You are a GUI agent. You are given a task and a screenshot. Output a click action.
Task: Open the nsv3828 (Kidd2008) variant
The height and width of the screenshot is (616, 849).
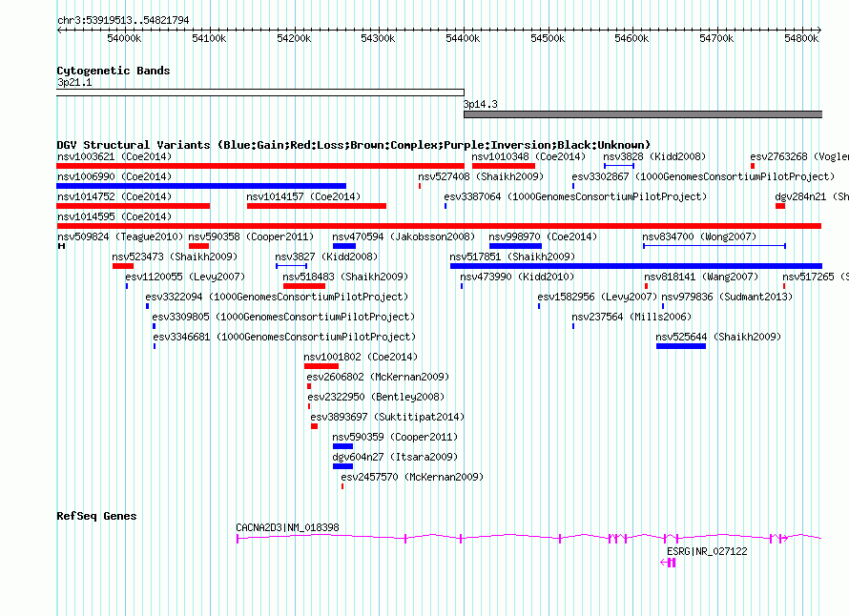pos(654,157)
